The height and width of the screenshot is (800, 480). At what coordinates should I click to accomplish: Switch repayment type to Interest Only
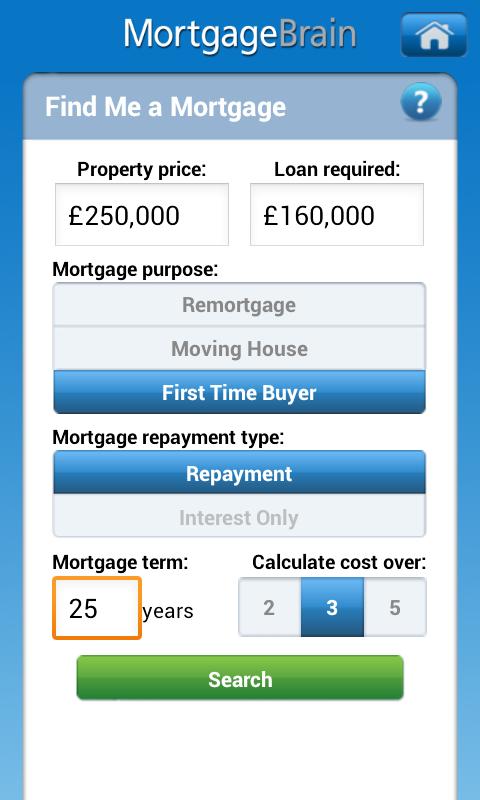(x=239, y=516)
